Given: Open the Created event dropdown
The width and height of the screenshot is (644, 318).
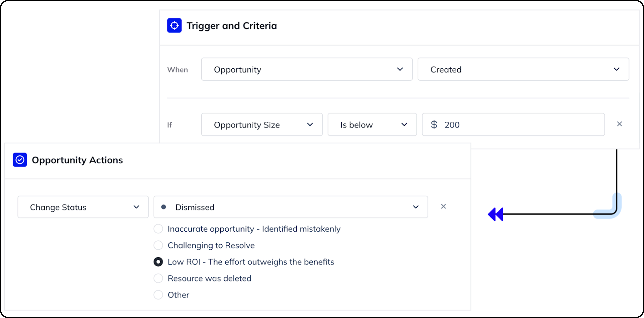Looking at the screenshot, I should click(523, 69).
